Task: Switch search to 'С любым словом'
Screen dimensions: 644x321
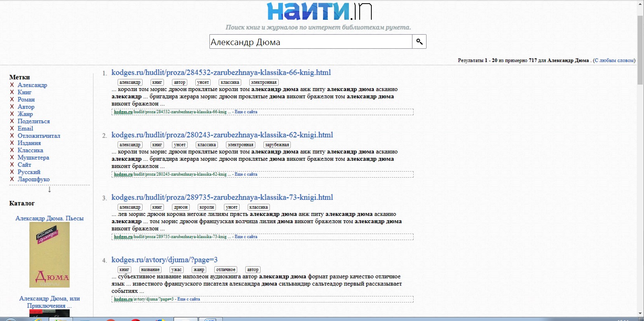Action: (614, 60)
